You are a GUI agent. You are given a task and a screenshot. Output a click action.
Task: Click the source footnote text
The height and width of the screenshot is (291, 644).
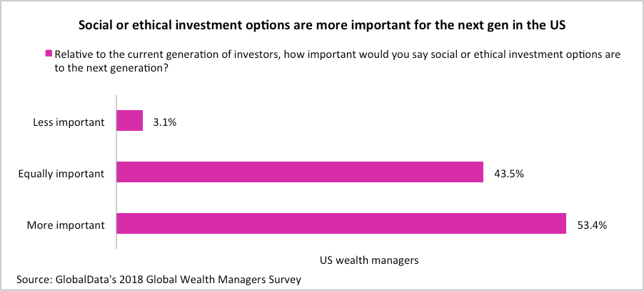[159, 280]
